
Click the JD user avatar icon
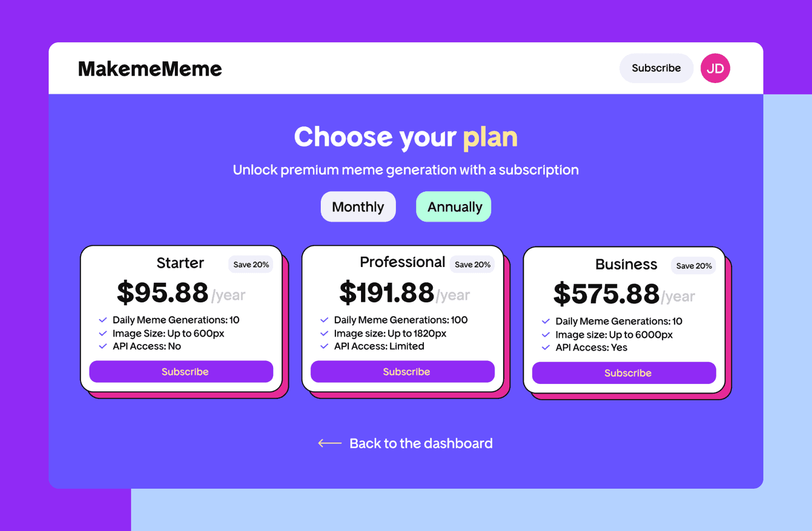(x=715, y=68)
